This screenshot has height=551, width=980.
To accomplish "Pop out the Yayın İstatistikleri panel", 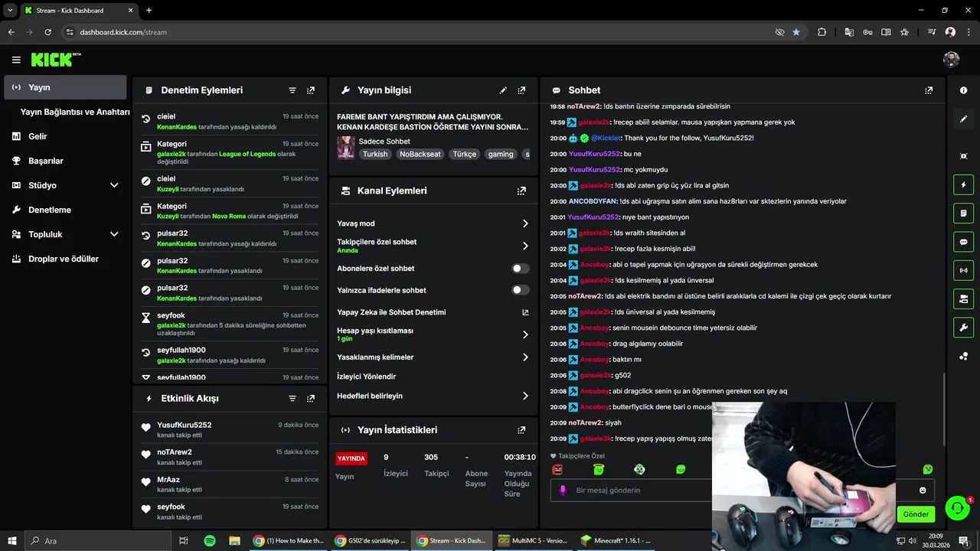I will click(x=521, y=430).
